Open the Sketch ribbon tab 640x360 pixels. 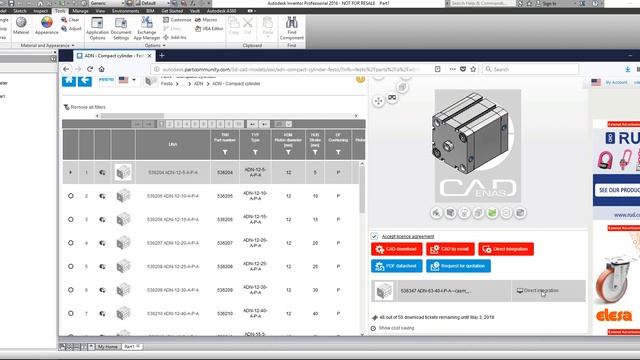click(20, 11)
